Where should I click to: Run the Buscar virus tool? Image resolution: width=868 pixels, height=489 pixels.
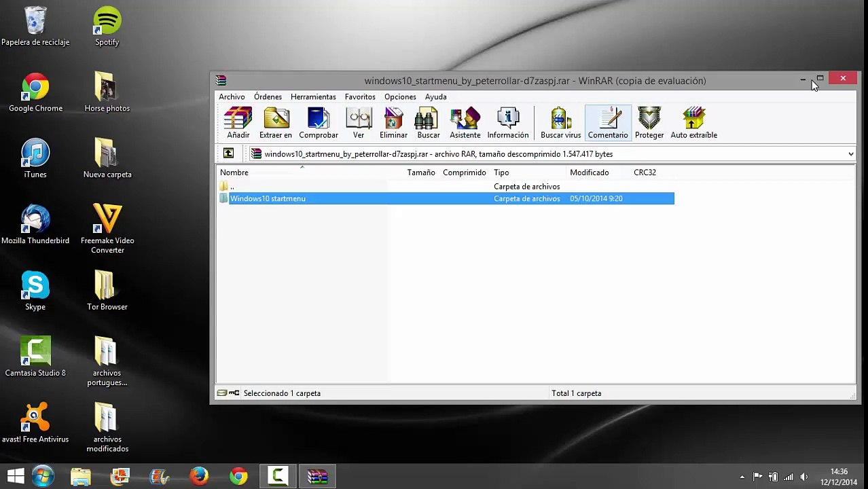(x=560, y=123)
